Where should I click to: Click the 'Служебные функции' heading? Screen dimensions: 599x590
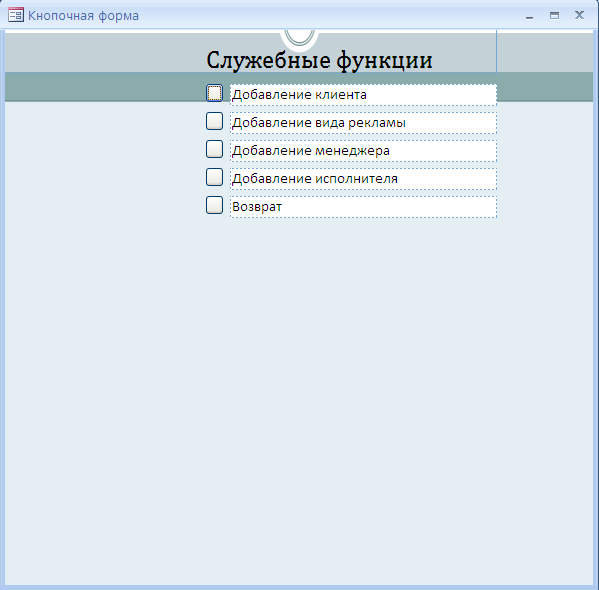tap(319, 60)
